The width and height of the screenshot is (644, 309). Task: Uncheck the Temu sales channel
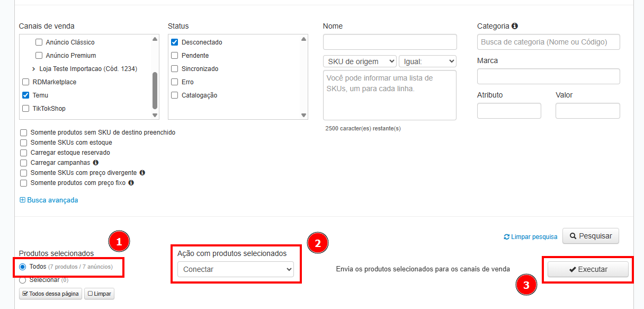click(x=25, y=95)
